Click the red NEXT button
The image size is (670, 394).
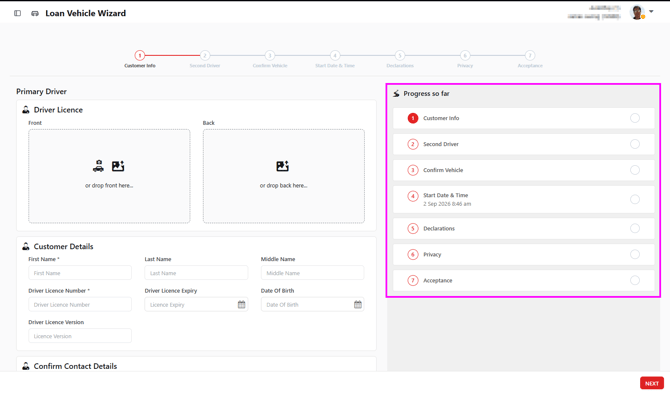pyautogui.click(x=652, y=383)
